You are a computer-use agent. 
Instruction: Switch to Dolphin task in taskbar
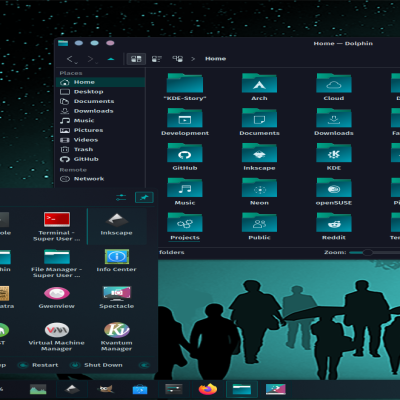coord(242,389)
